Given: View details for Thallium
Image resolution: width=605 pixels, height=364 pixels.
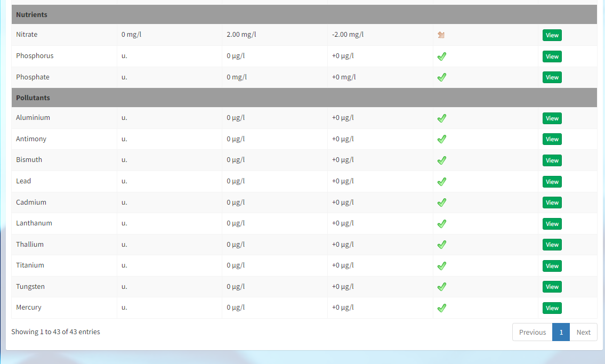Looking at the screenshot, I should 552,245.
